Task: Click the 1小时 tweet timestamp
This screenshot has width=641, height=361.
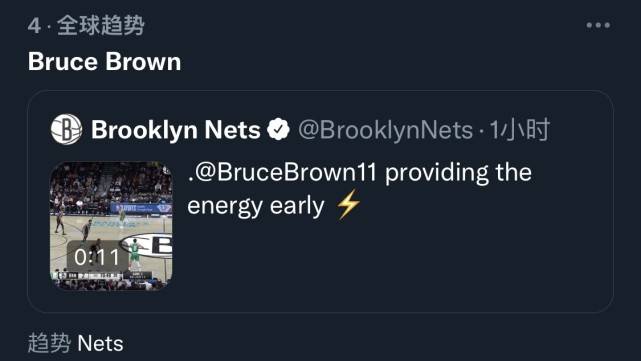Action: tap(519, 130)
